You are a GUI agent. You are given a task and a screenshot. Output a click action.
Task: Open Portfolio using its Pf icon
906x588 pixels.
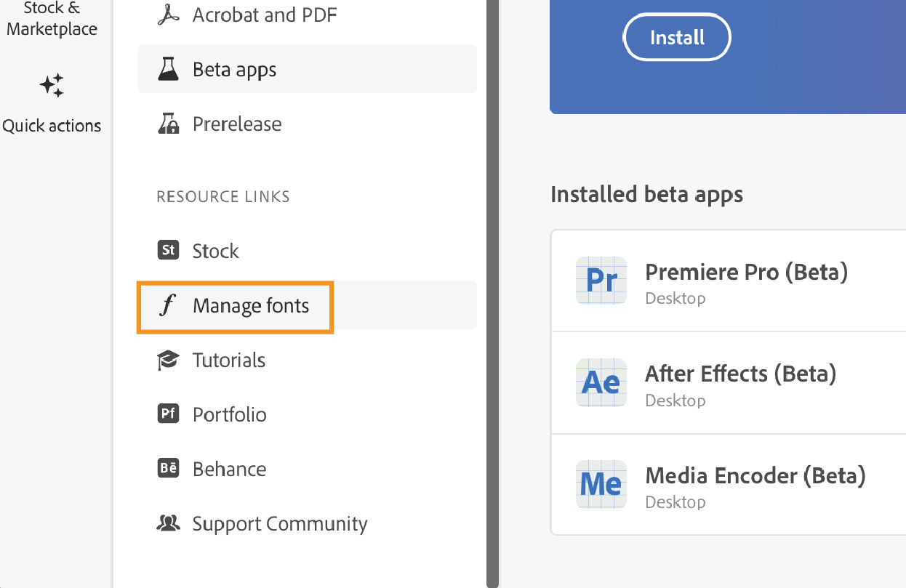point(168,414)
